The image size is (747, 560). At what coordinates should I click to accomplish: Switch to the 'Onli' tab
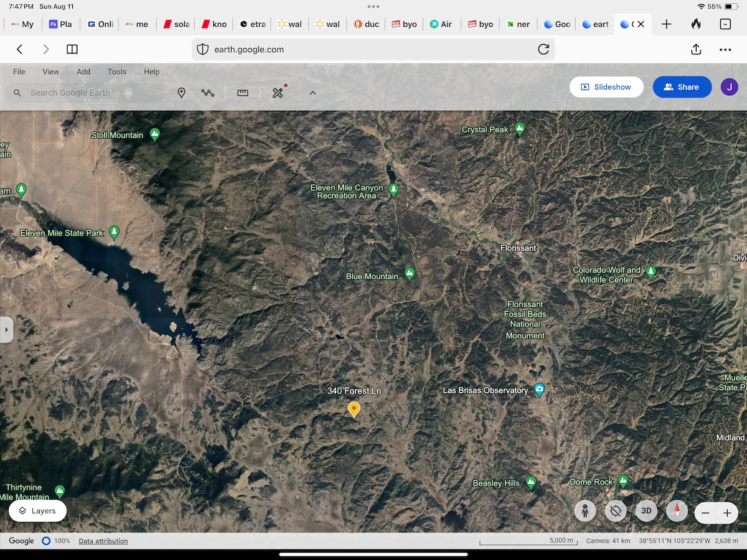(100, 24)
